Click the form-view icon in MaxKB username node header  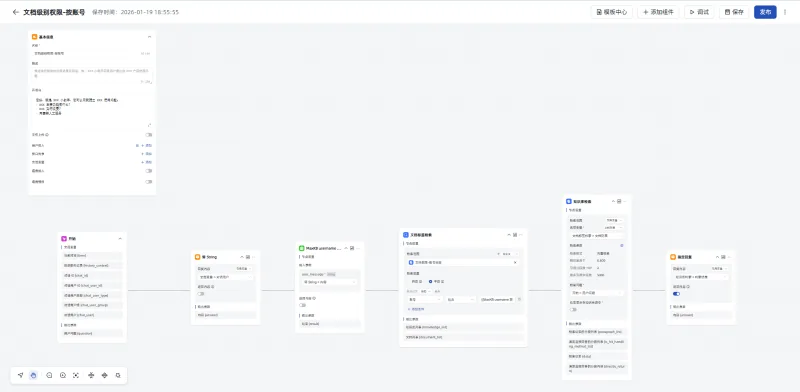352,248
